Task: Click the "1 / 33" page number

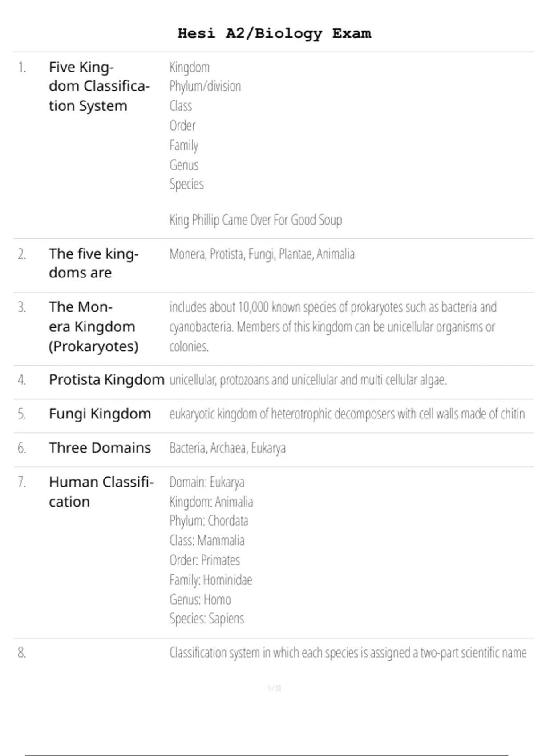Action: coord(274,688)
